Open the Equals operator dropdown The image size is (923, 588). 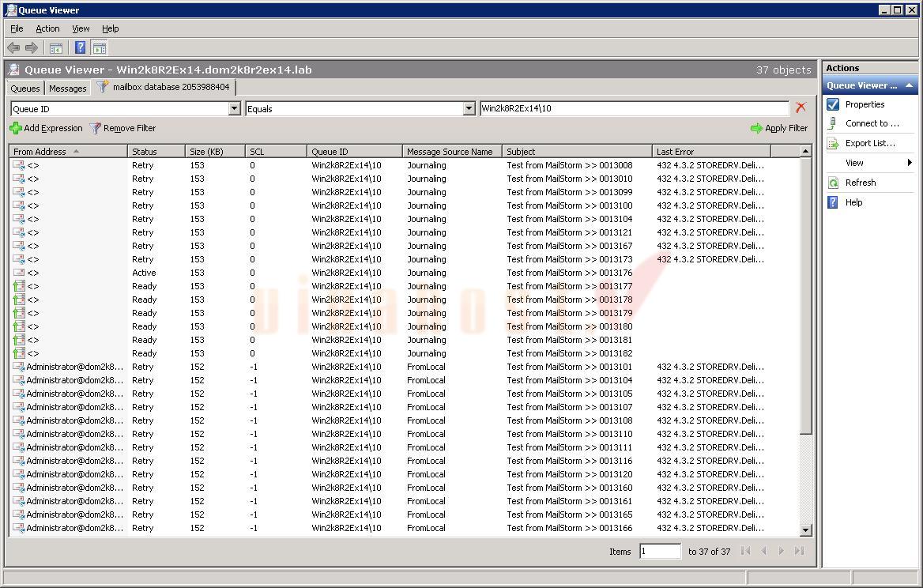(469, 108)
